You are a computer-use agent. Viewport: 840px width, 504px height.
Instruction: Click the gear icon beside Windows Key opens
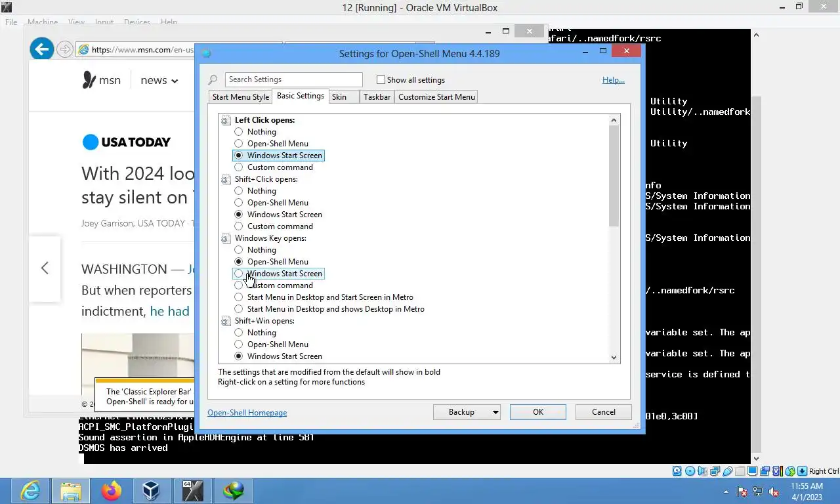(x=226, y=238)
